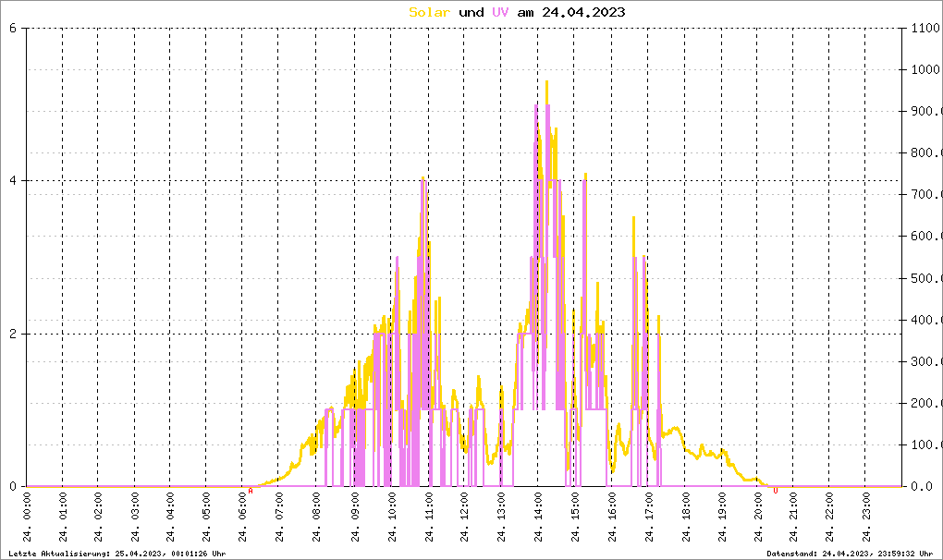
Task: Click time axis label '24. 10:00'
Action: [x=392, y=517]
